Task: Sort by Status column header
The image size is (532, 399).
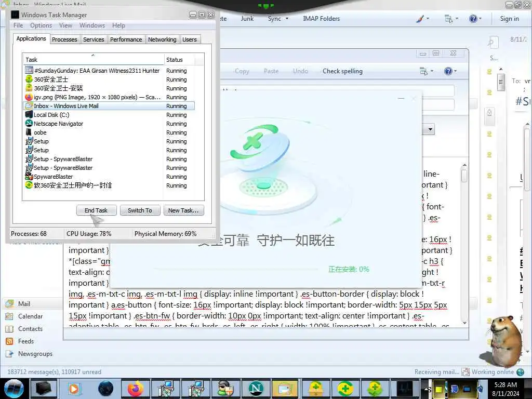Action: [x=179, y=60]
